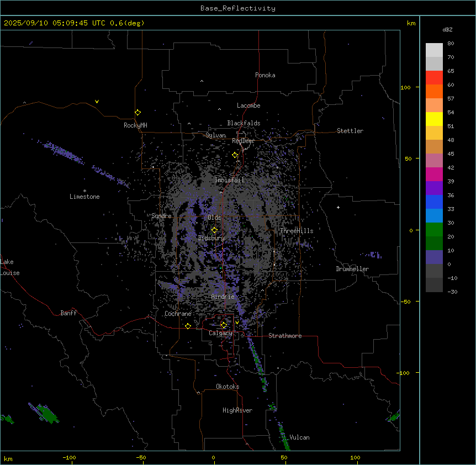Screen dimensions: 476x465
Task: Click the Red Deer label
Action: coord(243,141)
